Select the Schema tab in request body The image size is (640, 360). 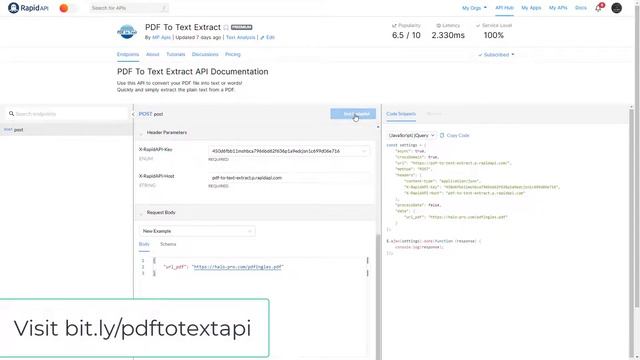point(168,244)
